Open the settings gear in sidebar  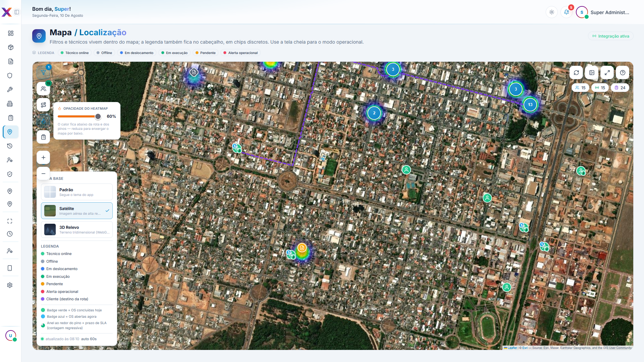[10, 285]
